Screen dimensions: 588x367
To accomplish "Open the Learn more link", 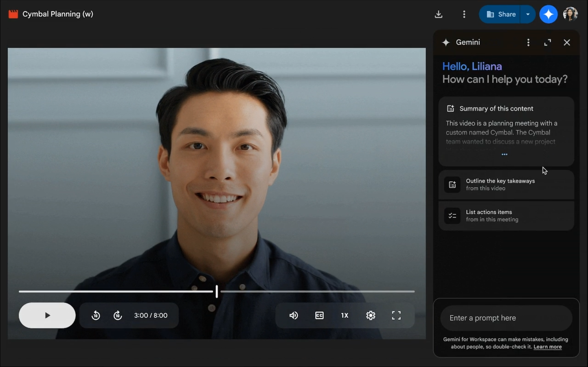I will point(548,347).
